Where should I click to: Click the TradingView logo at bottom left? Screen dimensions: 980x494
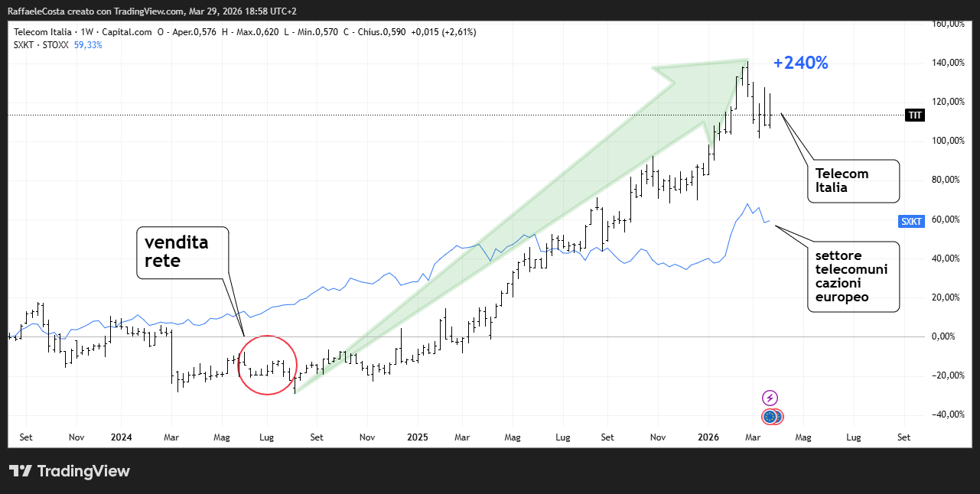tap(70, 471)
